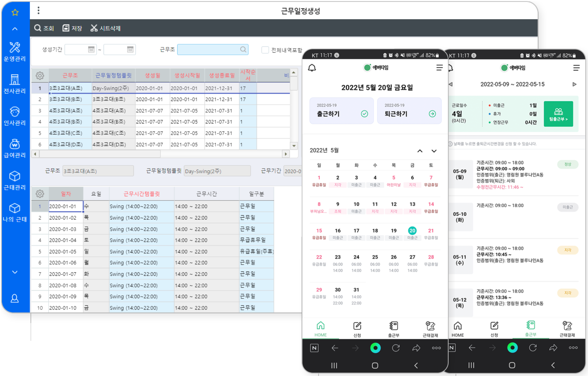588x376 pixels.
Task: Tap 출근부 tab in left phone
Action: [393, 329]
